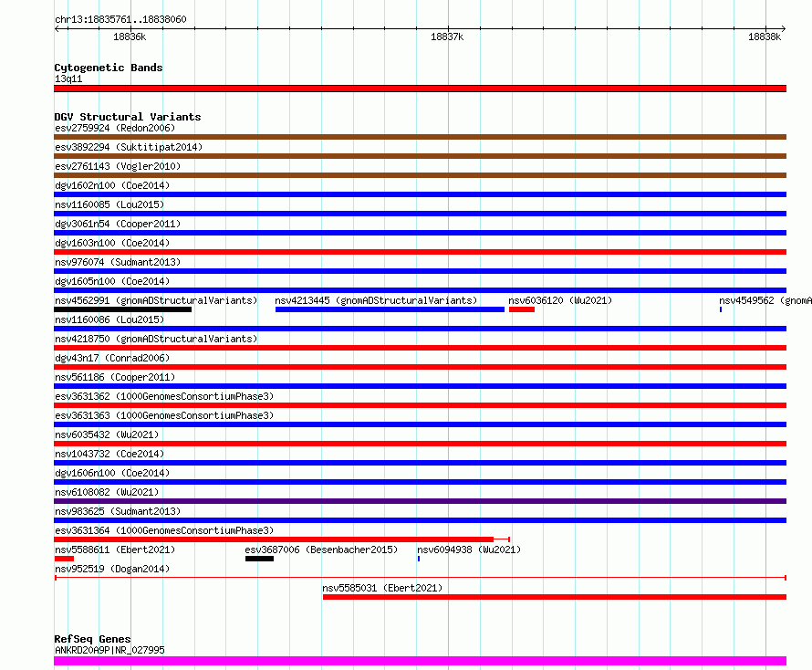Click the chr13:18835761..18838060 coordinates text
Viewport: 812px width, 670px height.
pos(120,20)
